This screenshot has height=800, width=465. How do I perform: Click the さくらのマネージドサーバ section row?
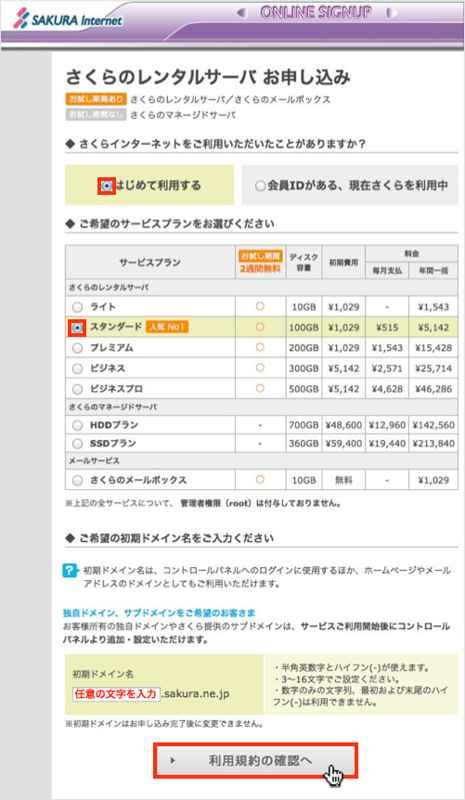coord(261,407)
